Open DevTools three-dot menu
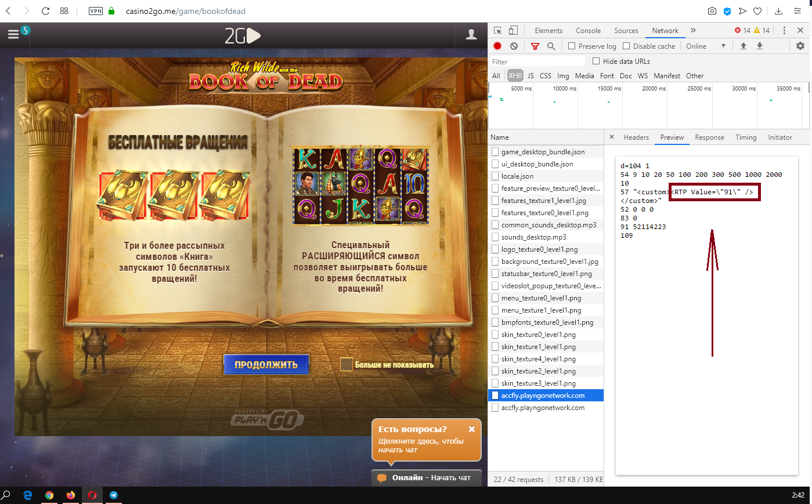The image size is (812, 504). 784,30
